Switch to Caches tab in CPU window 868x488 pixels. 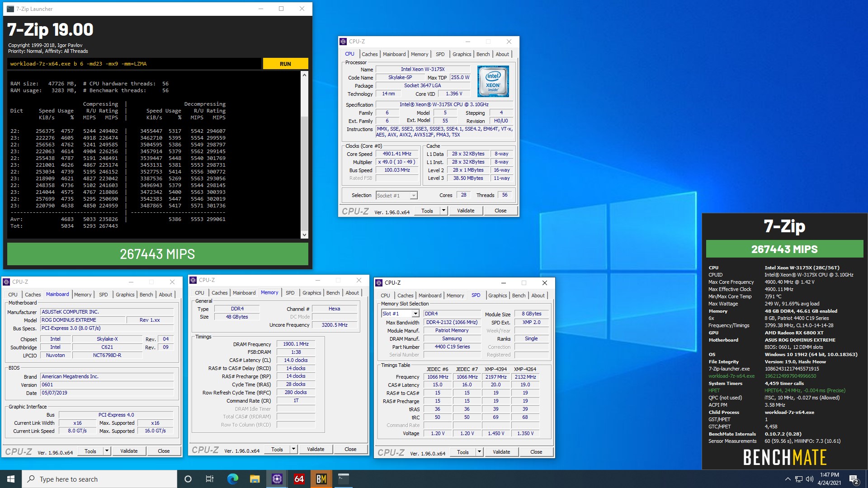(x=369, y=54)
